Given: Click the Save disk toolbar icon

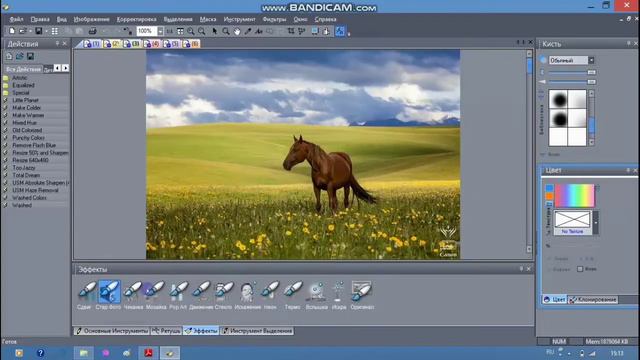Looking at the screenshot, I should (x=38, y=31).
